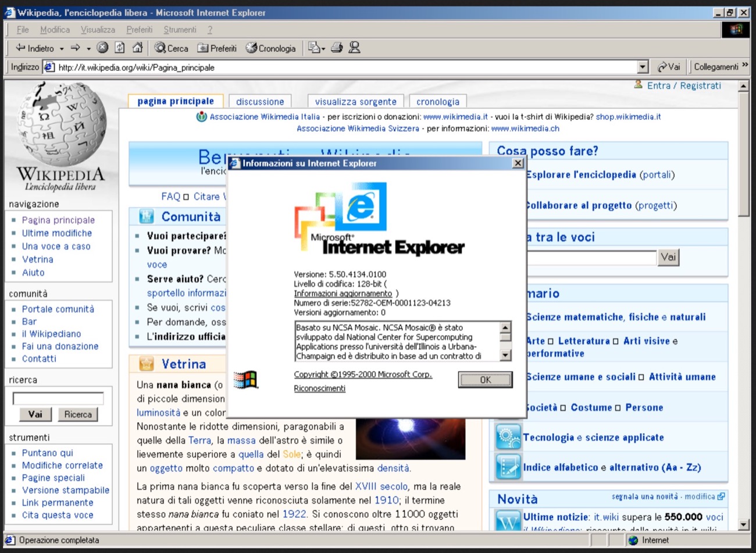Click down arrow of the dialog text scrollbar

[x=505, y=355]
